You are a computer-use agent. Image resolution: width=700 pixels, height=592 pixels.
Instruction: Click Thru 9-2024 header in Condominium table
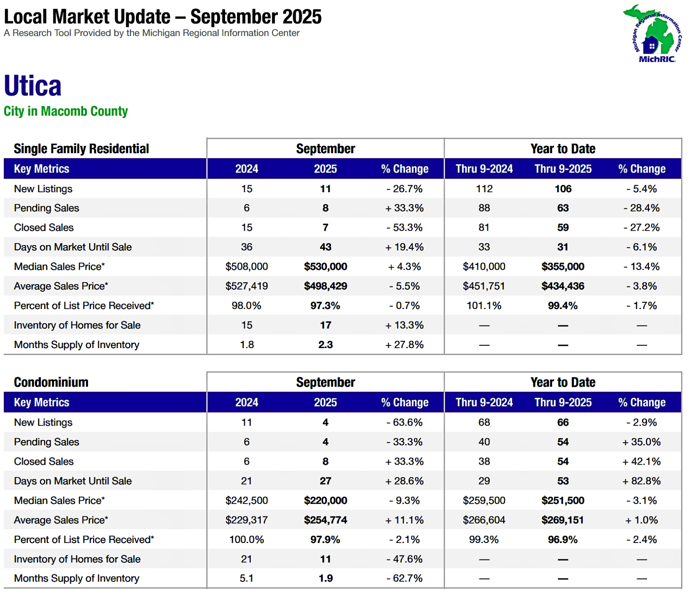[x=484, y=402]
